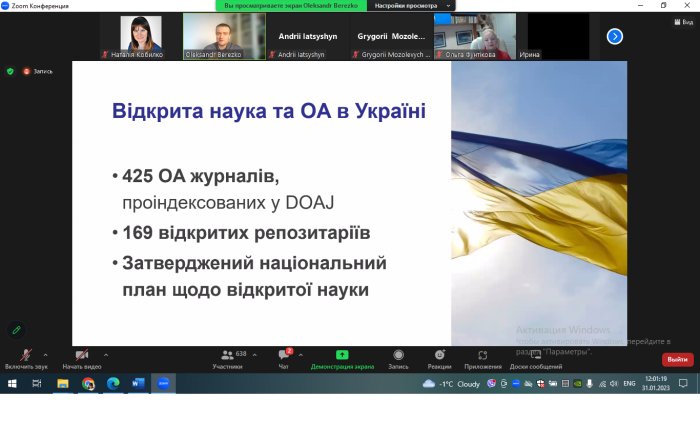Open the weather widget -1°C Cloudy
The width and height of the screenshot is (700, 442).
tap(451, 384)
